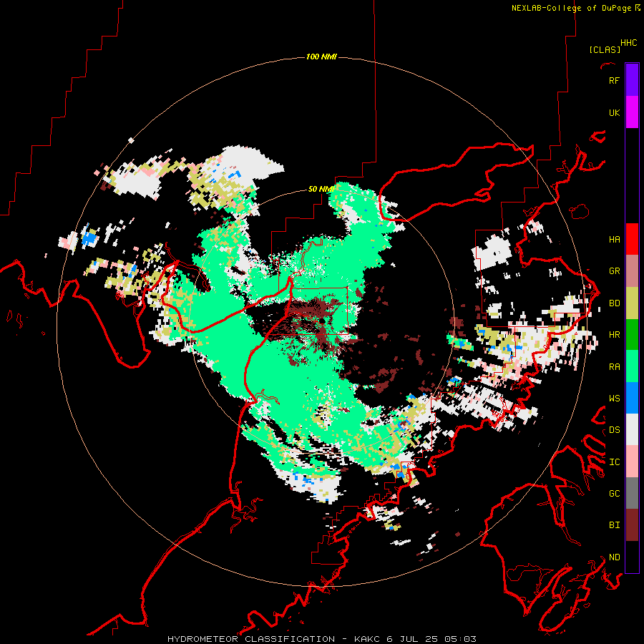Viewport: 644px width, 644px height.
Task: Click the radar site center dot
Action: coord(322,321)
